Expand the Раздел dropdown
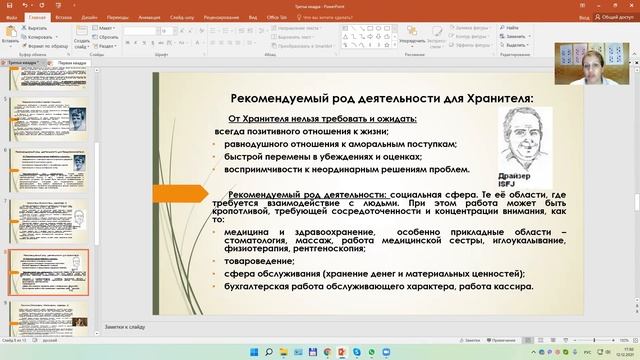 click(104, 46)
